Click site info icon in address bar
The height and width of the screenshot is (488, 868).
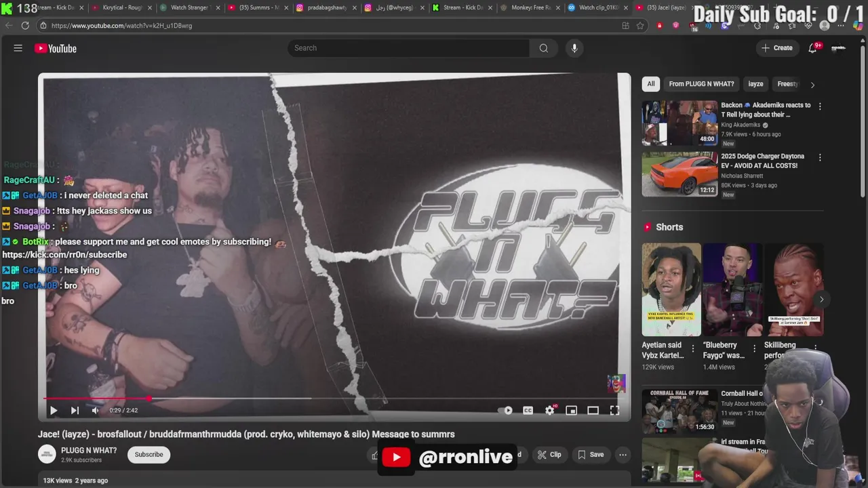tap(43, 26)
